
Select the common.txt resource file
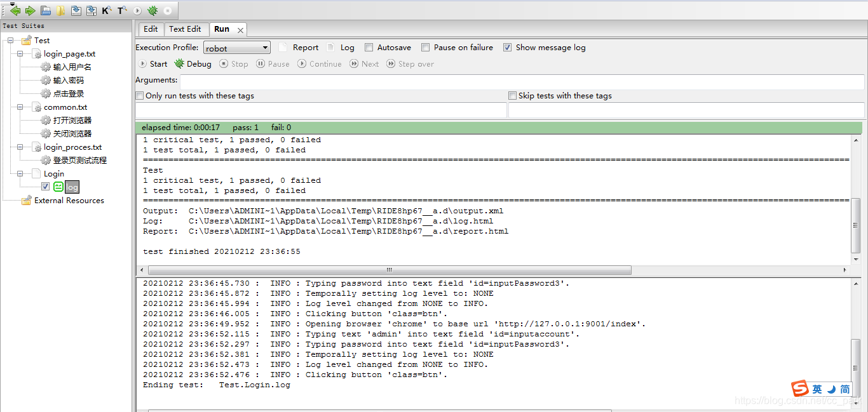pos(65,107)
